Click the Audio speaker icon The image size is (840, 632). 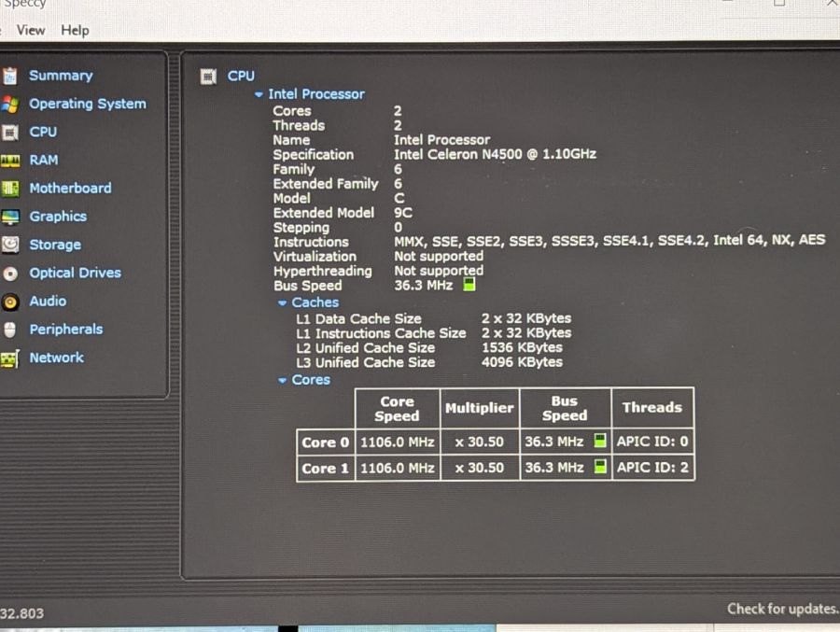9,302
